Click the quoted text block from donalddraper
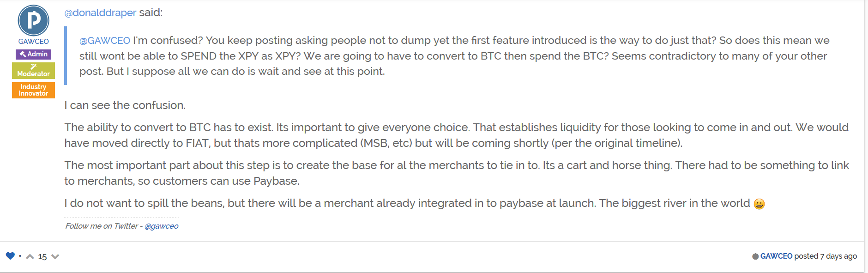 (455, 56)
